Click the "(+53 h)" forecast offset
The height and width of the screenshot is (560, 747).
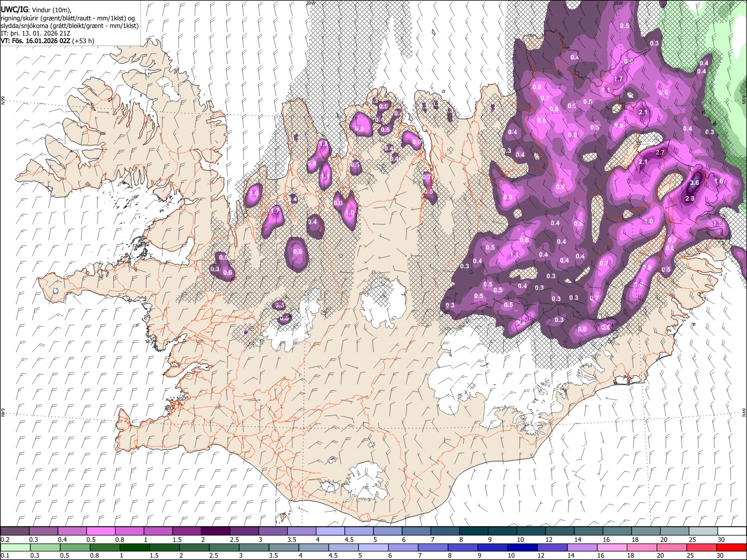point(83,41)
